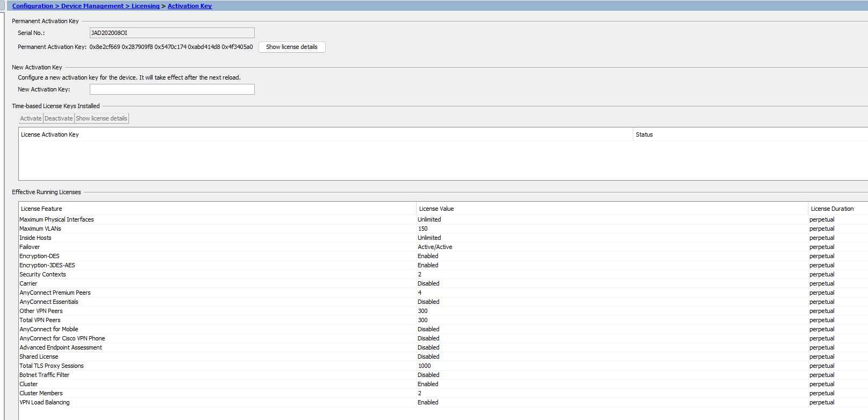Click the Activate button

31,118
